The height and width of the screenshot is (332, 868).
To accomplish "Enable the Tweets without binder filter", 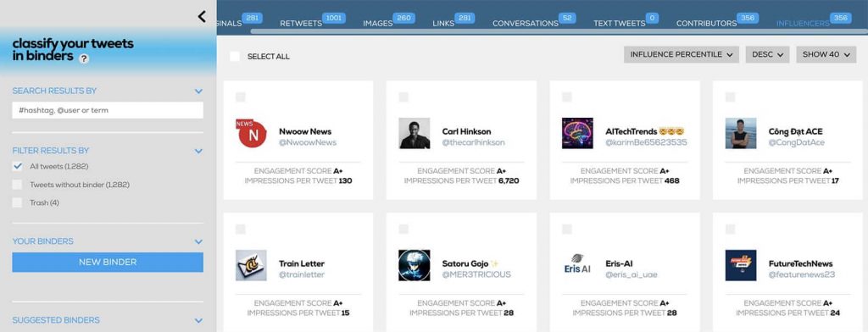I will point(17,185).
